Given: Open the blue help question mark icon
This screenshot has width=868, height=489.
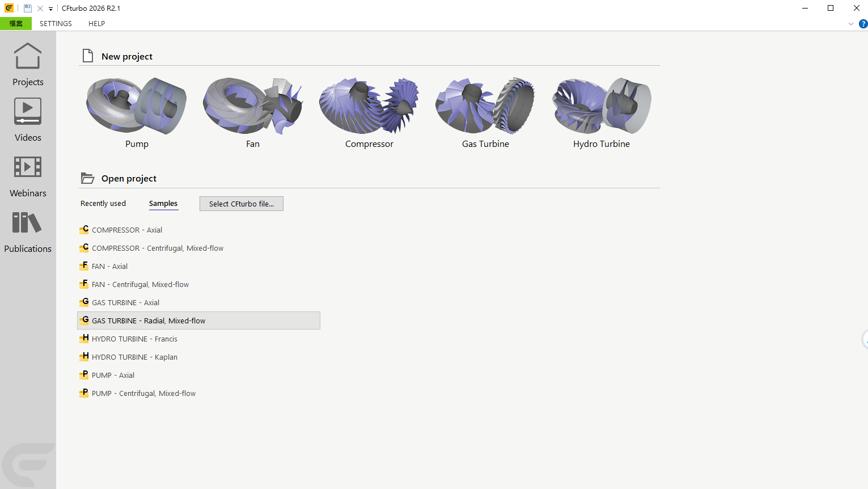Looking at the screenshot, I should click(863, 24).
